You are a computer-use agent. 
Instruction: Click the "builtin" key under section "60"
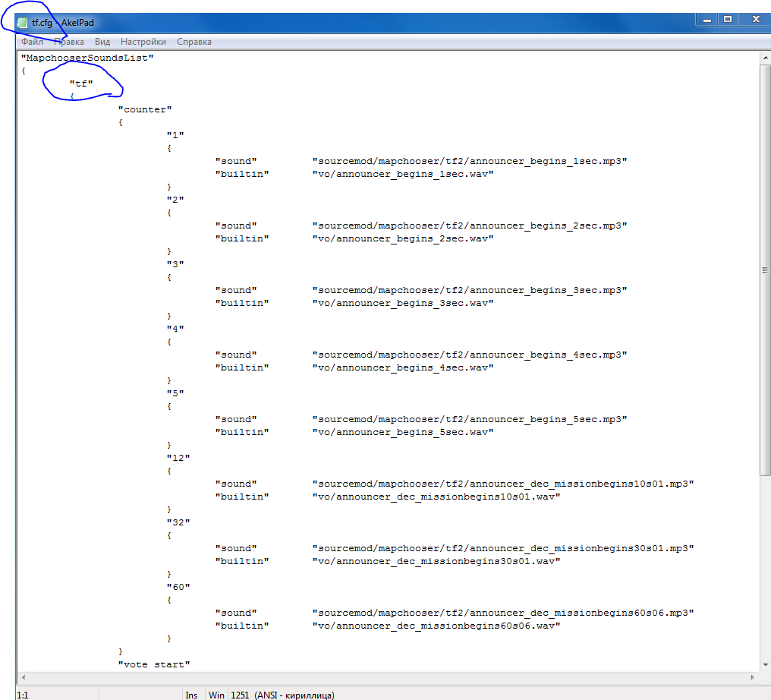[x=241, y=626]
